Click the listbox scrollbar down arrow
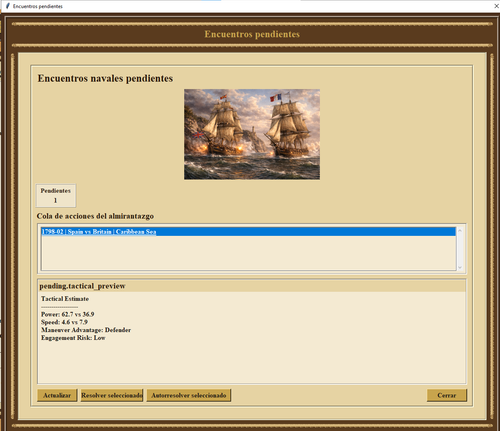Image resolution: width=500 pixels, height=431 pixels. pyautogui.click(x=460, y=267)
